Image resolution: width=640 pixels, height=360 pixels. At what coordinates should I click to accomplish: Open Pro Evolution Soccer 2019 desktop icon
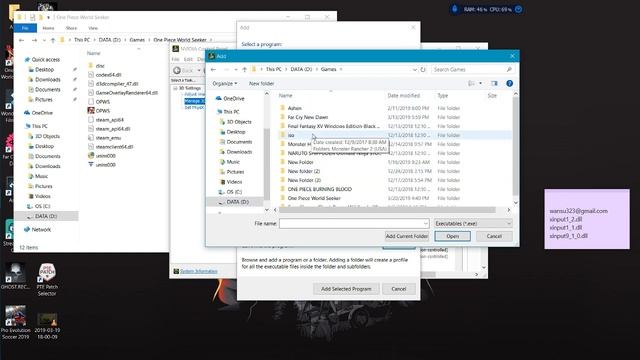16,322
